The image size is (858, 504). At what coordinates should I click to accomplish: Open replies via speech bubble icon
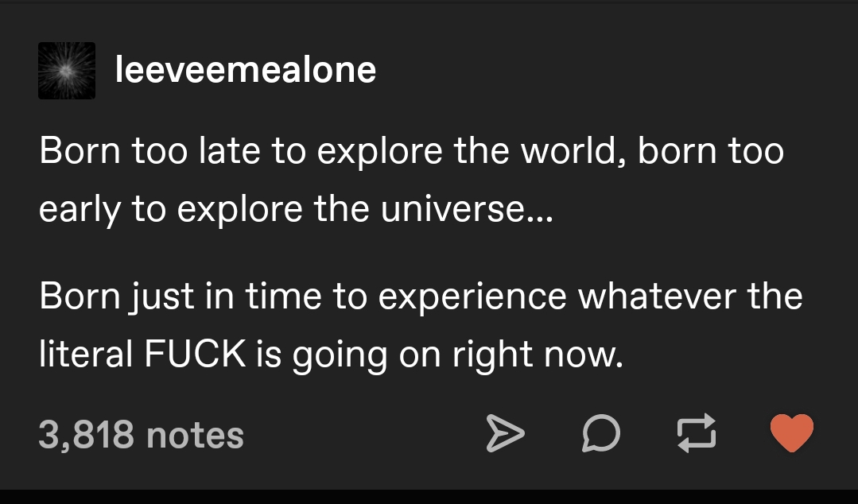[x=600, y=434]
